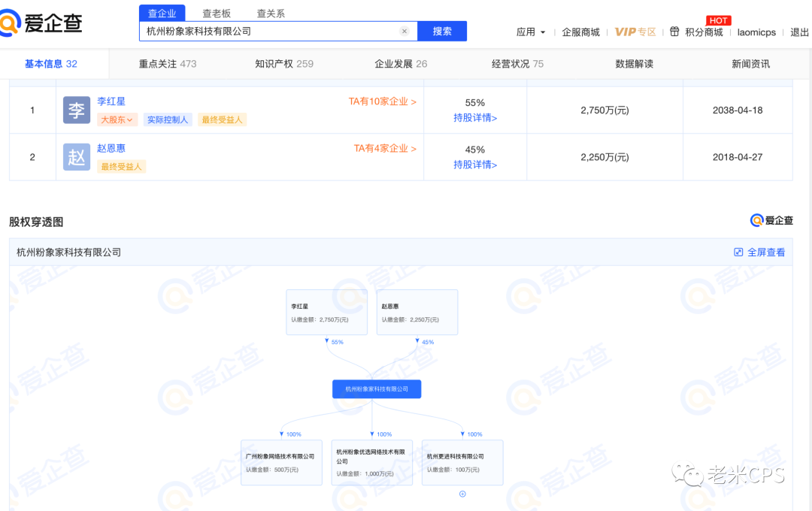
Task: Switch to the 查企业 search tab
Action: pos(162,13)
